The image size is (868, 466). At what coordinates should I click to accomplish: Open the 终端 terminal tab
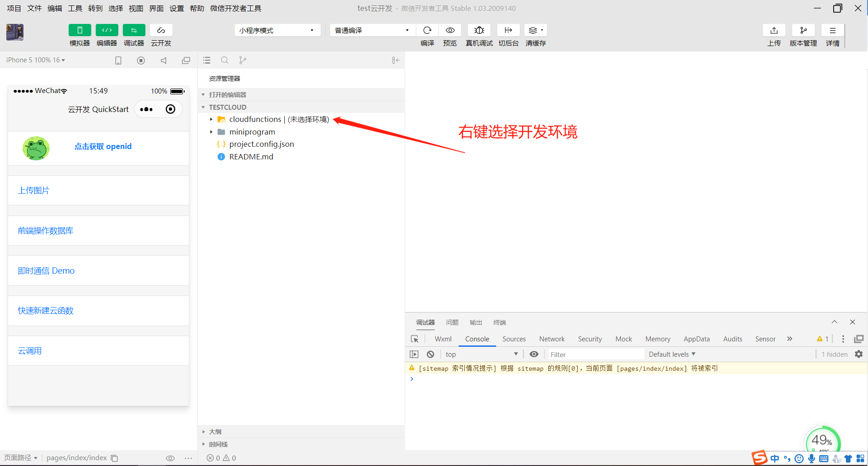coord(499,322)
